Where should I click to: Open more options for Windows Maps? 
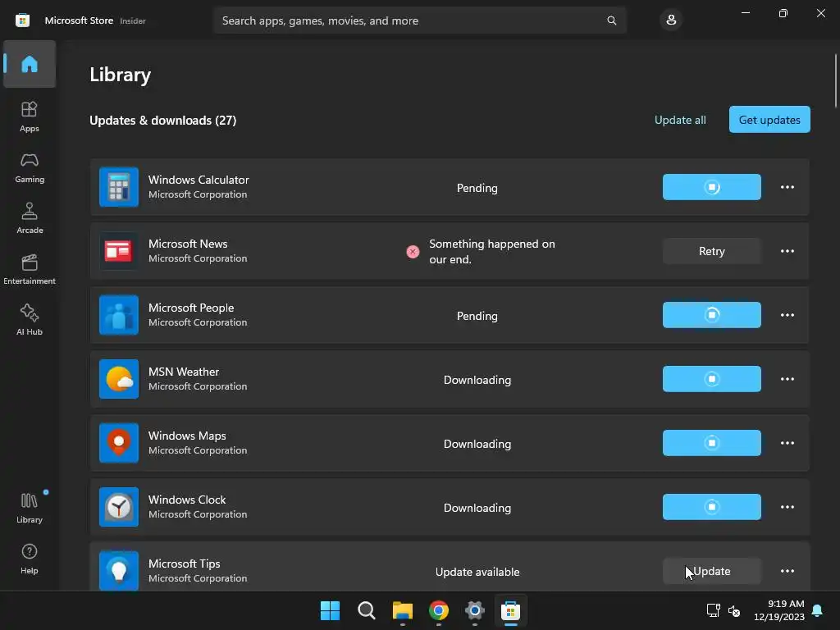pos(787,443)
